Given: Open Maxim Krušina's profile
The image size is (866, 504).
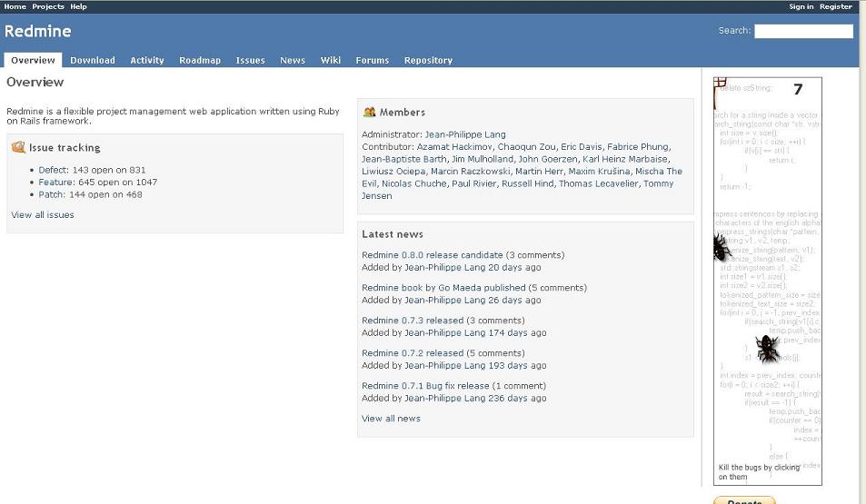Looking at the screenshot, I should 599,171.
